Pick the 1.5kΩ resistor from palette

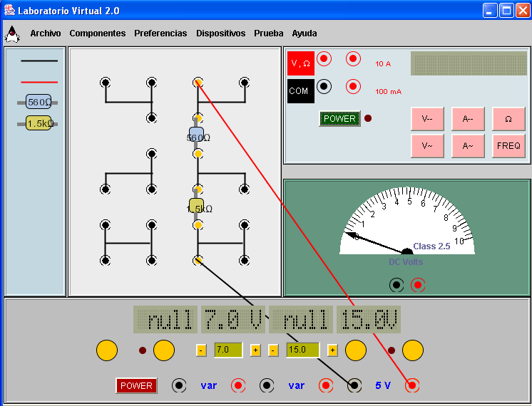[x=38, y=123]
